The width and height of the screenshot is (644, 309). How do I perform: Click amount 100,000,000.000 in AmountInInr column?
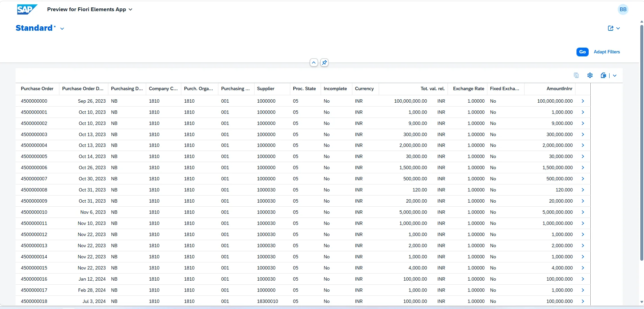[555, 101]
